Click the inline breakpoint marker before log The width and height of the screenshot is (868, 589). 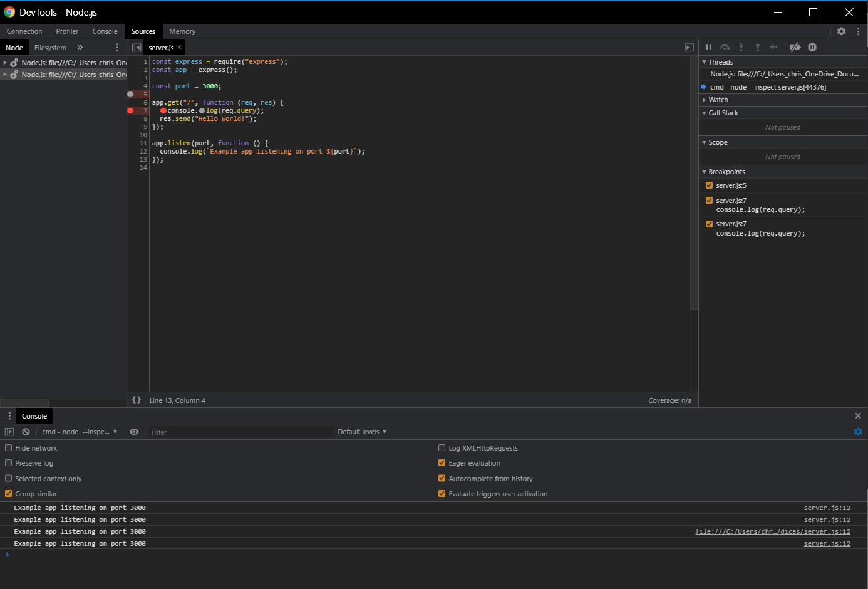(x=202, y=111)
